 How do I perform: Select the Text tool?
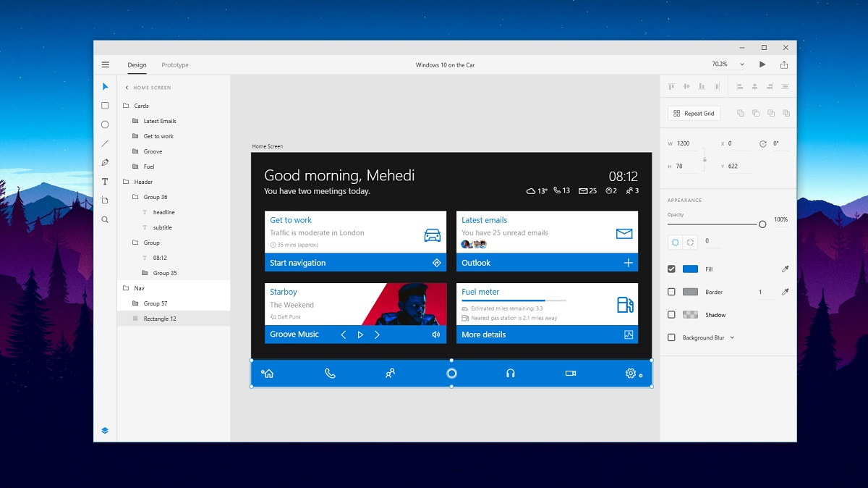[105, 182]
